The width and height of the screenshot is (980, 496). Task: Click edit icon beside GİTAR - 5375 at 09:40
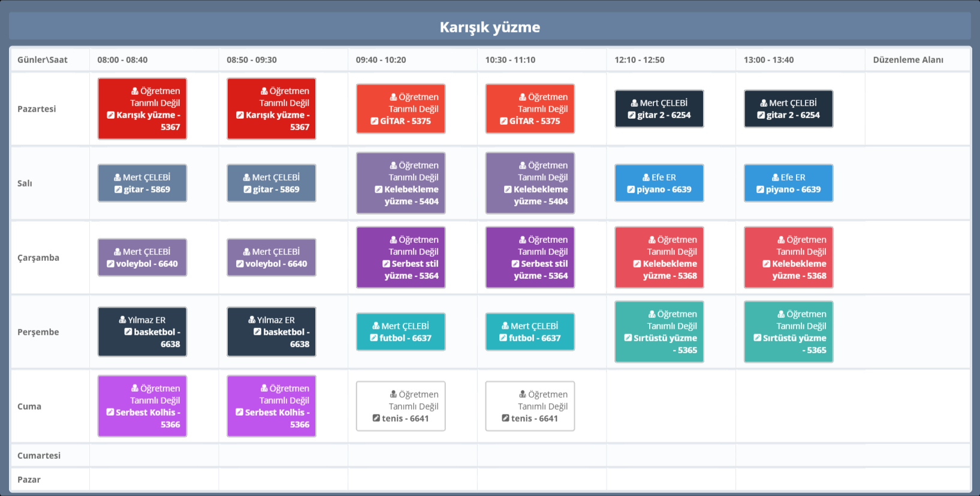pyautogui.click(x=375, y=121)
